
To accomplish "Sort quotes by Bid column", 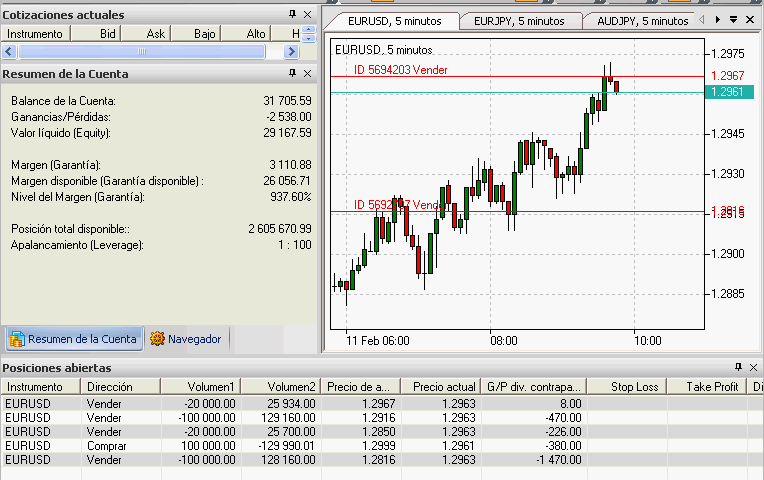I will (96, 34).
